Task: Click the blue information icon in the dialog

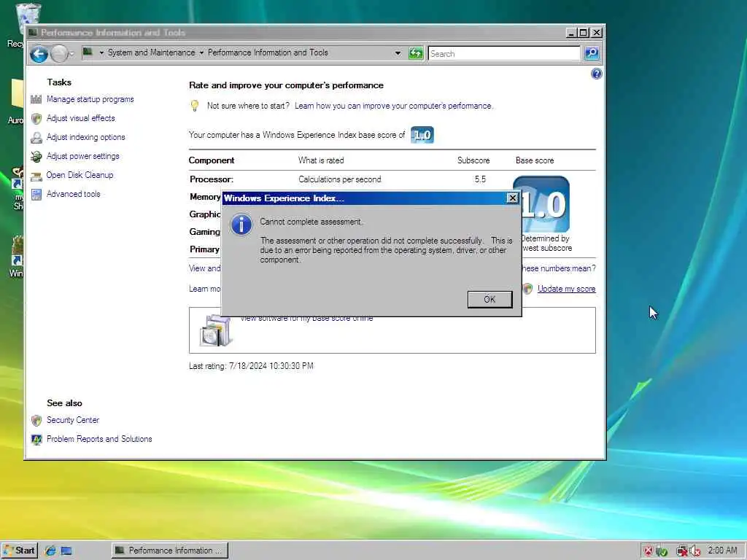Action: [241, 225]
